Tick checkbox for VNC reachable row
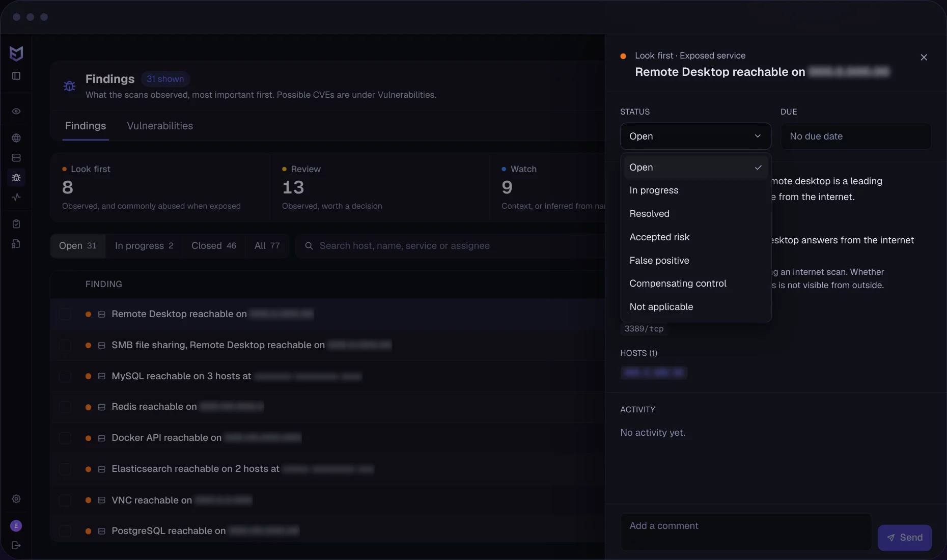947x560 pixels. (x=65, y=500)
